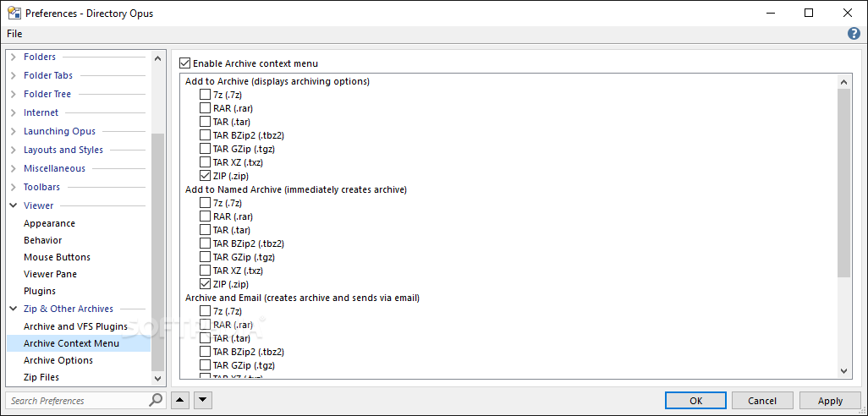This screenshot has height=416, width=868.
Task: Collapse the Viewer category
Action: tap(14, 205)
